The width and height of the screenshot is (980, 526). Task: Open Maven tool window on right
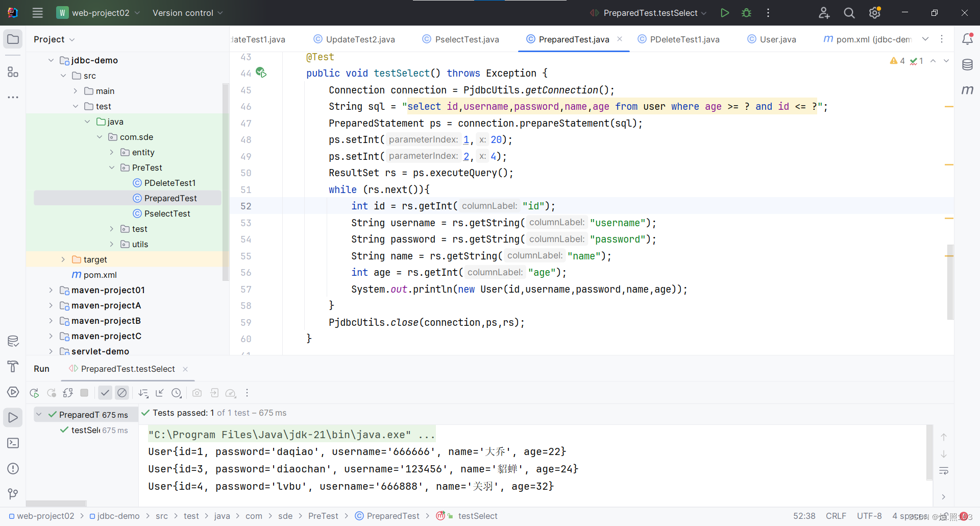[x=967, y=90]
